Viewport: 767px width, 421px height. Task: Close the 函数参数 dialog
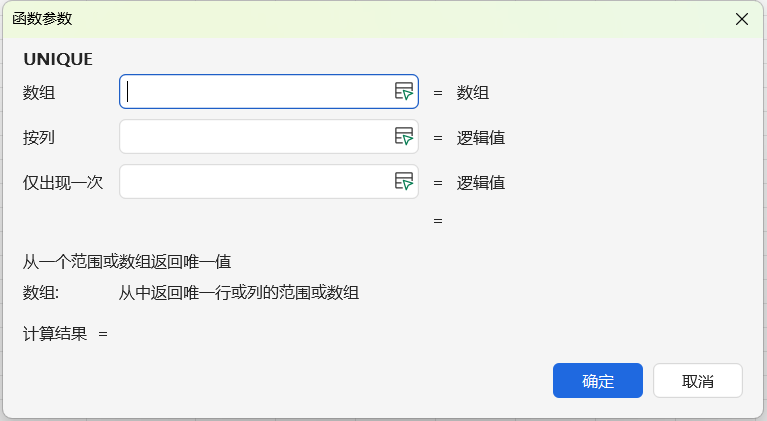click(742, 19)
